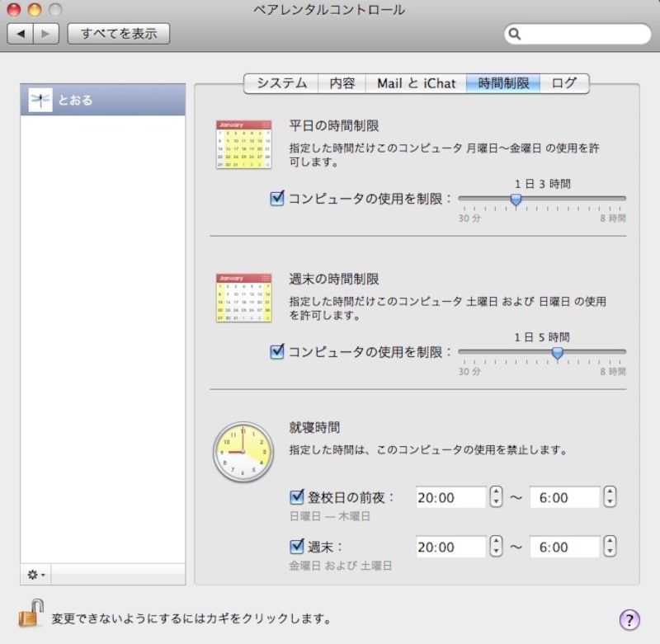This screenshot has height=644, width=660.
Task: Select the とおる user account in the sidebar
Action: [x=103, y=101]
